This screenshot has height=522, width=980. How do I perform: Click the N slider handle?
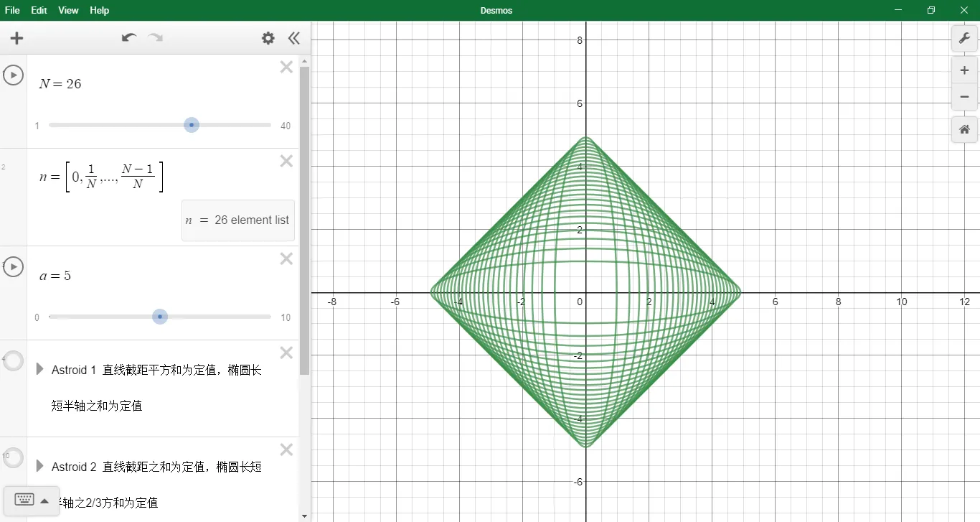[x=191, y=125]
